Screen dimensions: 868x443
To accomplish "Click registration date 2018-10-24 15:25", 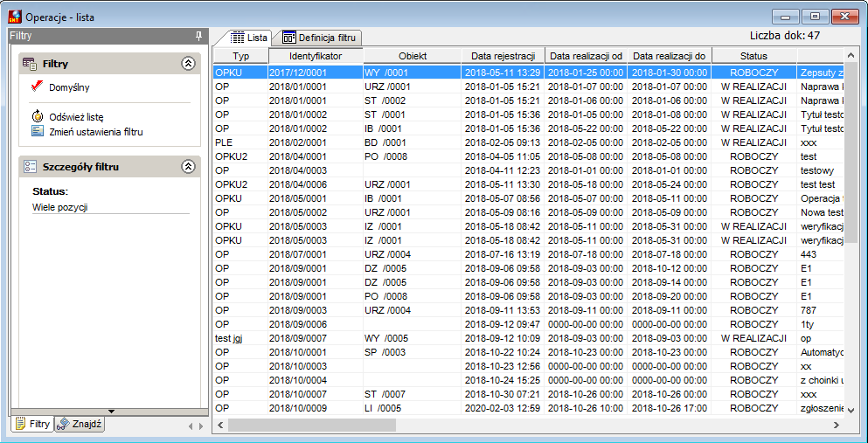I will coord(503,380).
